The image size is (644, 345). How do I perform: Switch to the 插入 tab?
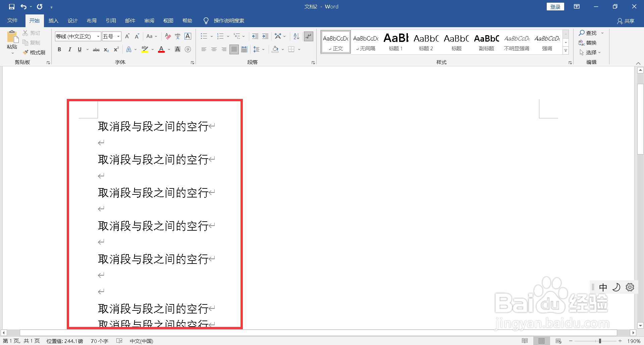tap(53, 20)
